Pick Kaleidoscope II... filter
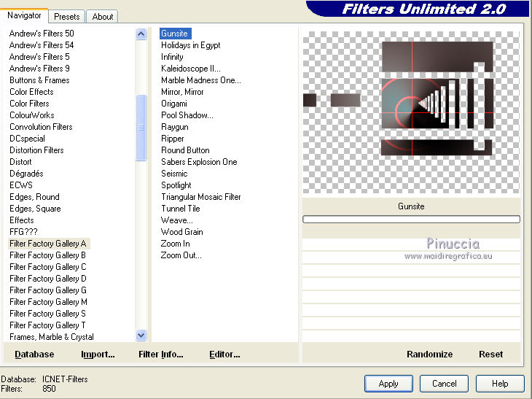This screenshot has width=532, height=399. click(x=191, y=69)
